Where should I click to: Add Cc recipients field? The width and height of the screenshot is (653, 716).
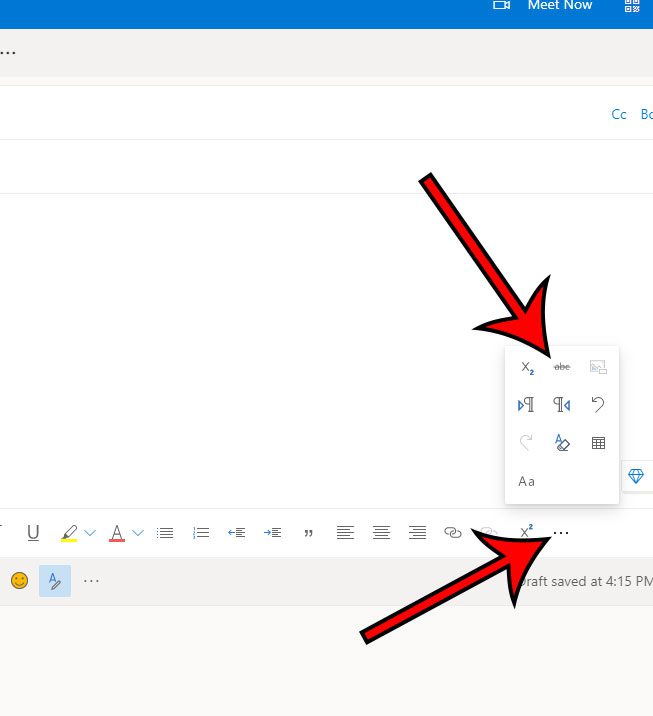619,114
